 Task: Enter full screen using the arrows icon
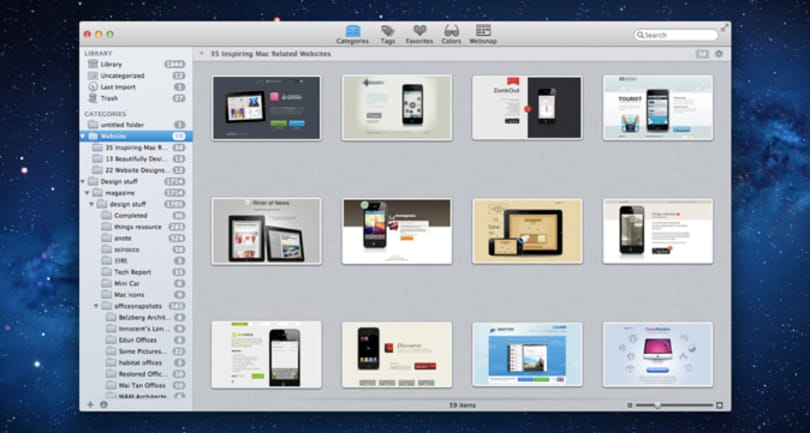pos(725,28)
